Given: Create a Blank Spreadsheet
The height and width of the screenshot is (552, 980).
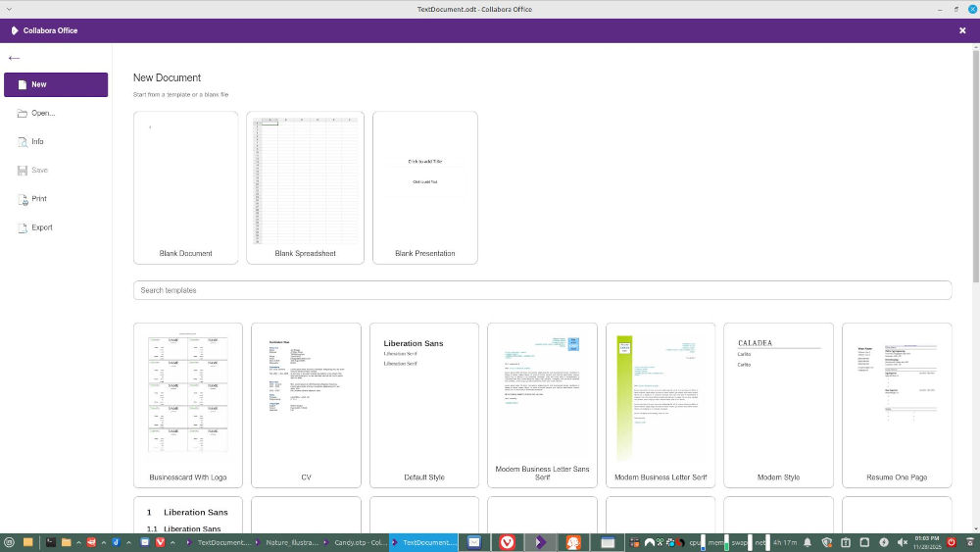Looking at the screenshot, I should click(305, 186).
